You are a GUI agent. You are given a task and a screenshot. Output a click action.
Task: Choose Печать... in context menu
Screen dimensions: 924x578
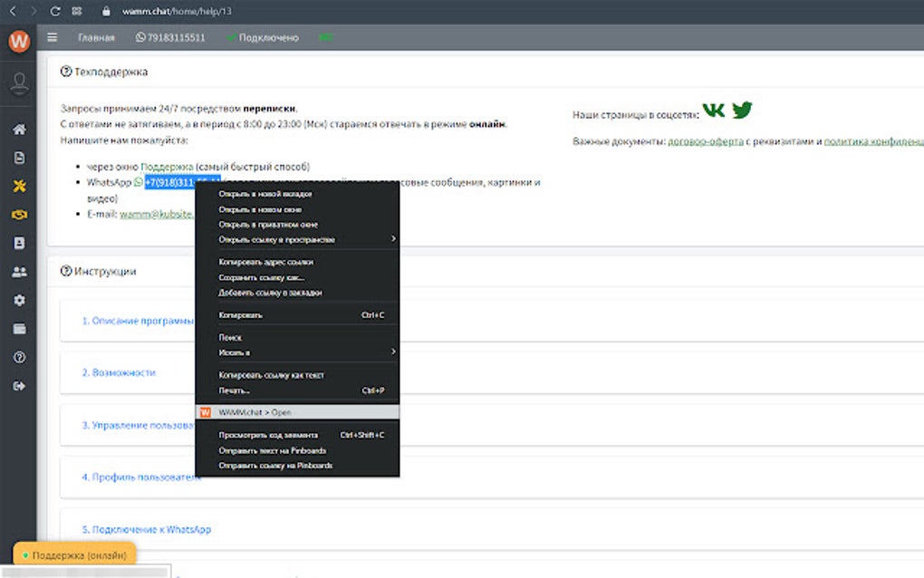[298, 390]
